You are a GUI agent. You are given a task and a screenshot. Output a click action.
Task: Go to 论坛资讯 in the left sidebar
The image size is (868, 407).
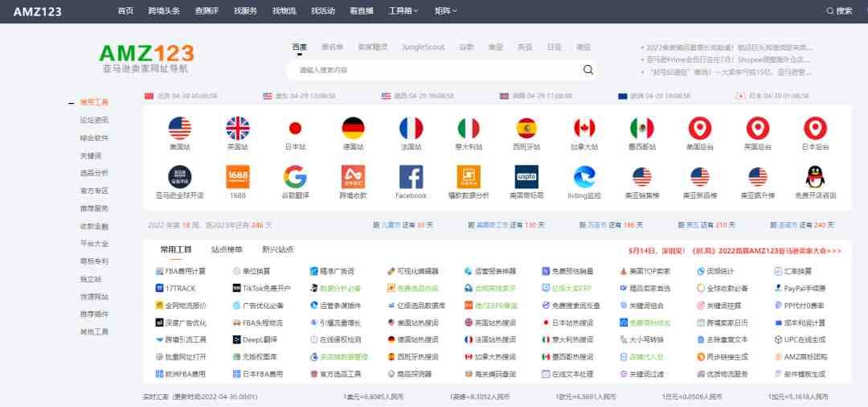click(x=94, y=120)
